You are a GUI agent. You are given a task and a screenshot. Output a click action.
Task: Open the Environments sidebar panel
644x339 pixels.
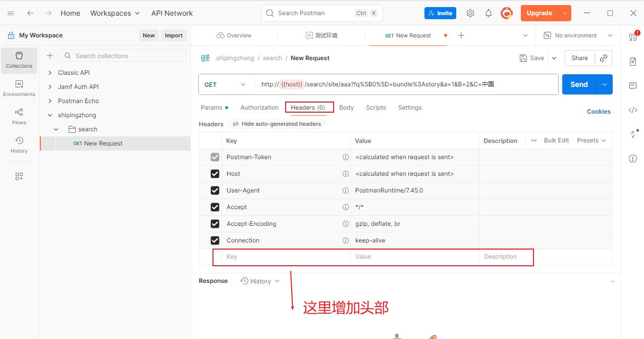click(19, 88)
